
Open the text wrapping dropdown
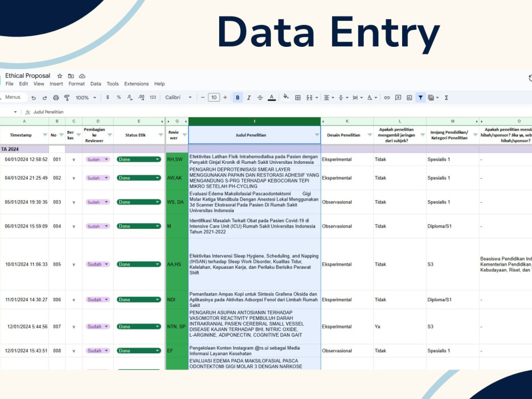358,98
